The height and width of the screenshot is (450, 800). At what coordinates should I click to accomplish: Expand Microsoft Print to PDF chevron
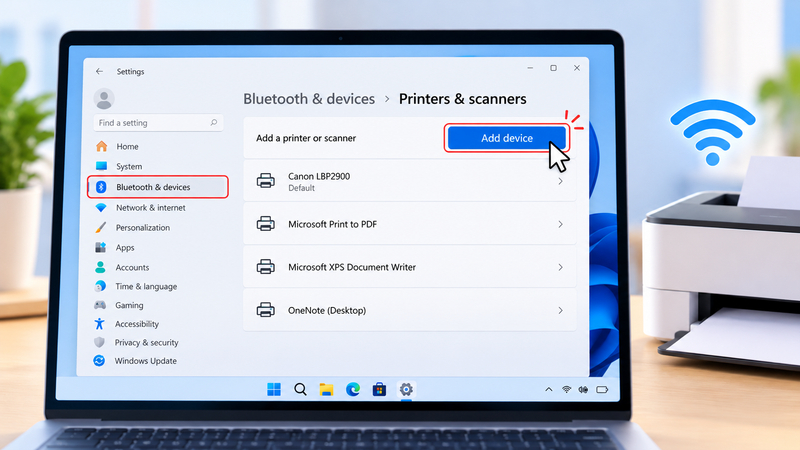tap(560, 224)
